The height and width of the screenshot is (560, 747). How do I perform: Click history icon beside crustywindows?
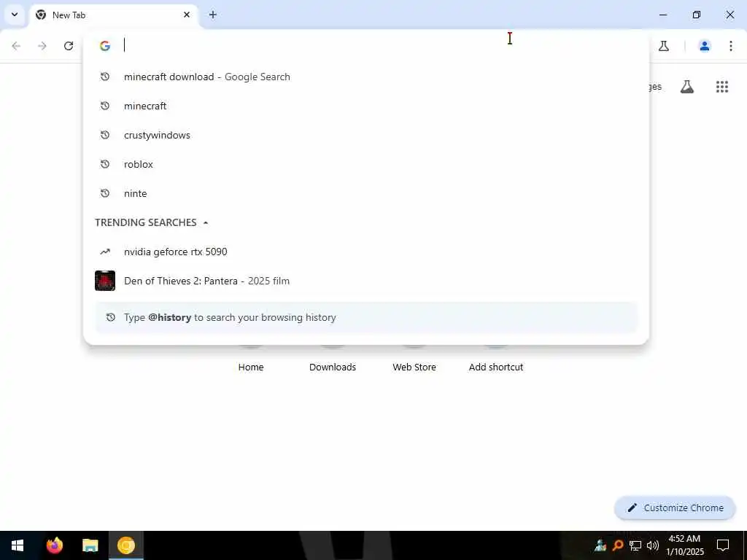pyautogui.click(x=105, y=135)
